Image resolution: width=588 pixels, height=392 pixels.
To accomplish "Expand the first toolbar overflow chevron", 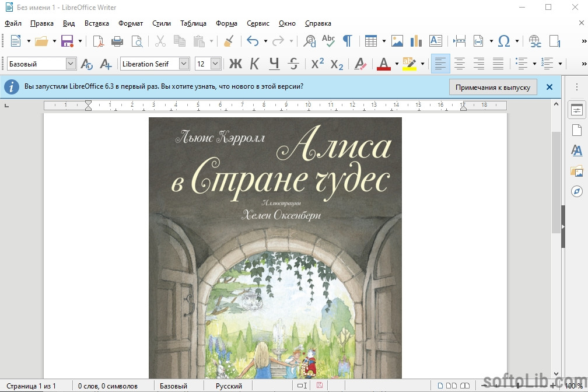I will pyautogui.click(x=584, y=41).
